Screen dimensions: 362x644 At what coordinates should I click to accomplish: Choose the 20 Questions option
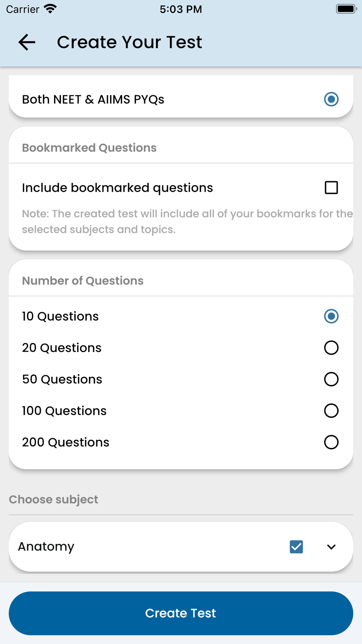click(331, 348)
